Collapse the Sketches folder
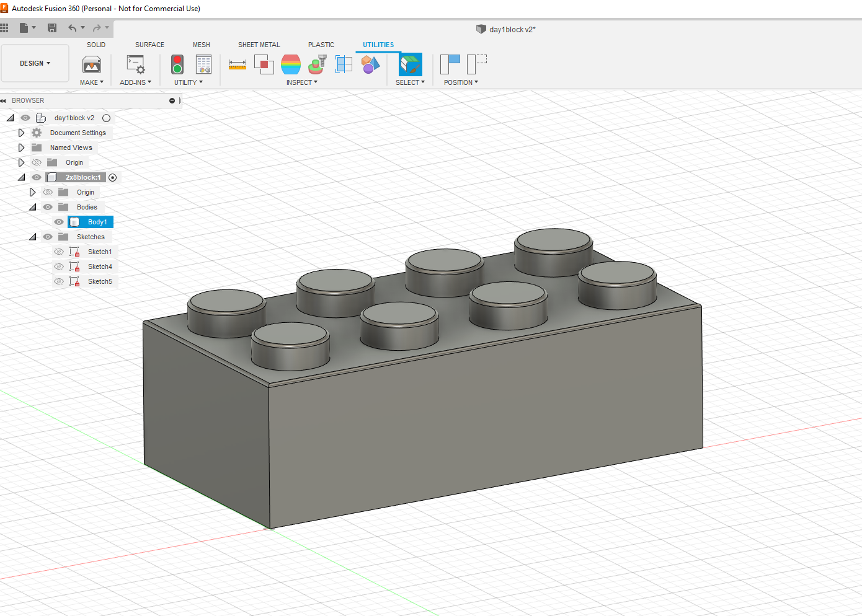The width and height of the screenshot is (862, 616). 33,237
